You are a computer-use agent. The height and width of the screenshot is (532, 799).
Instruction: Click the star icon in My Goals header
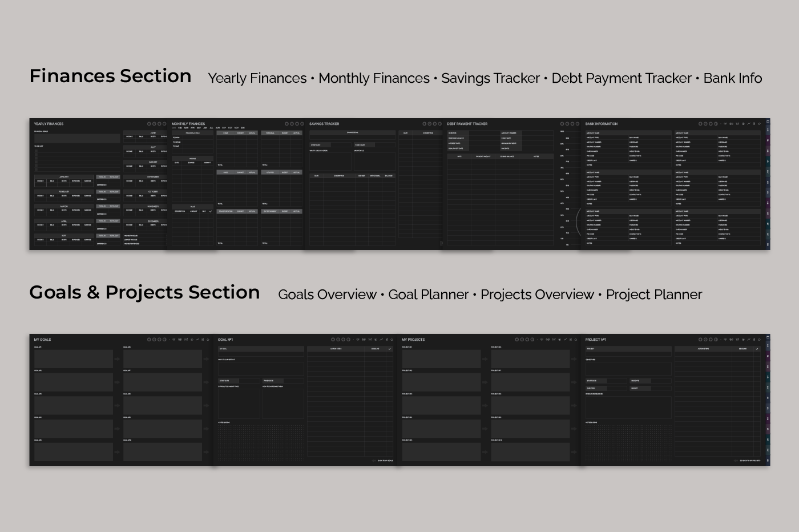pos(208,340)
